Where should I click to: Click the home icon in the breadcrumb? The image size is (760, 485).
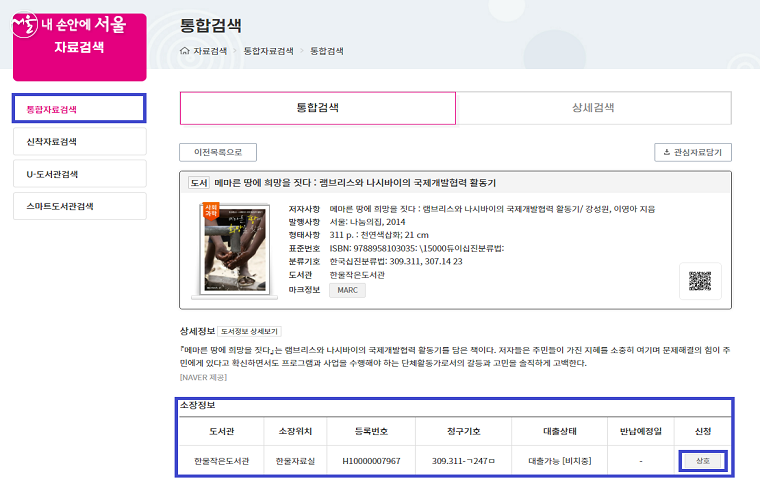[184, 51]
